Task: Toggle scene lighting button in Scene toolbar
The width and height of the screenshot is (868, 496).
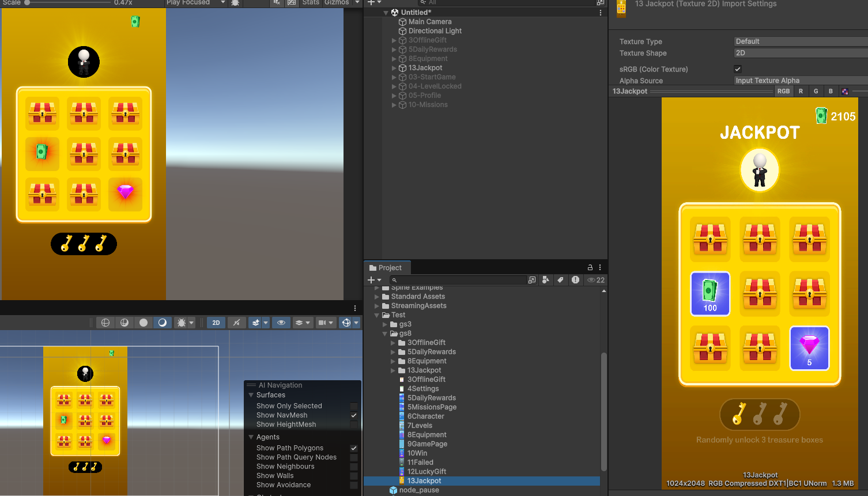Action: coord(163,323)
